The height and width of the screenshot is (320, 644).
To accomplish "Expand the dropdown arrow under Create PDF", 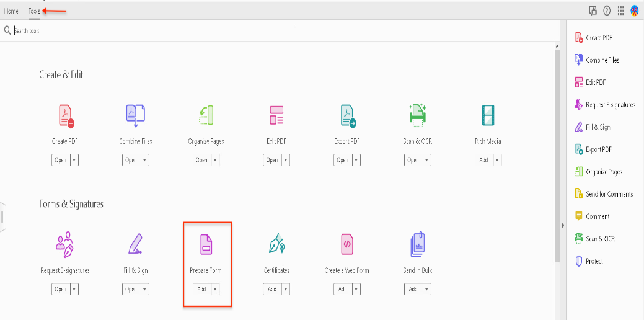I will coord(74,160).
